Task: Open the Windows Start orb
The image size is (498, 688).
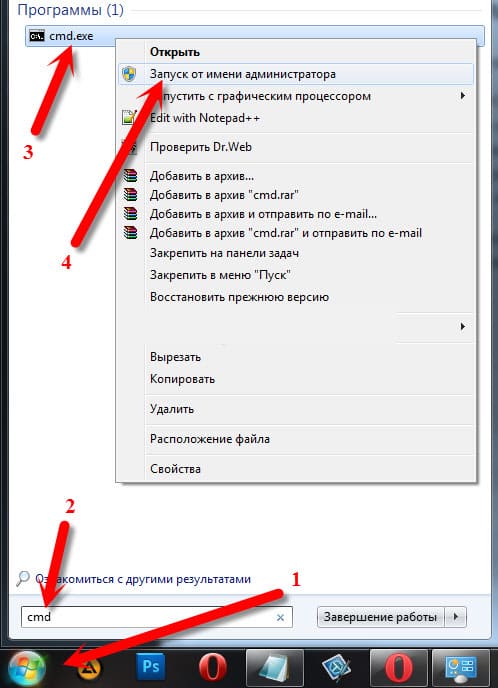Action: point(26,669)
